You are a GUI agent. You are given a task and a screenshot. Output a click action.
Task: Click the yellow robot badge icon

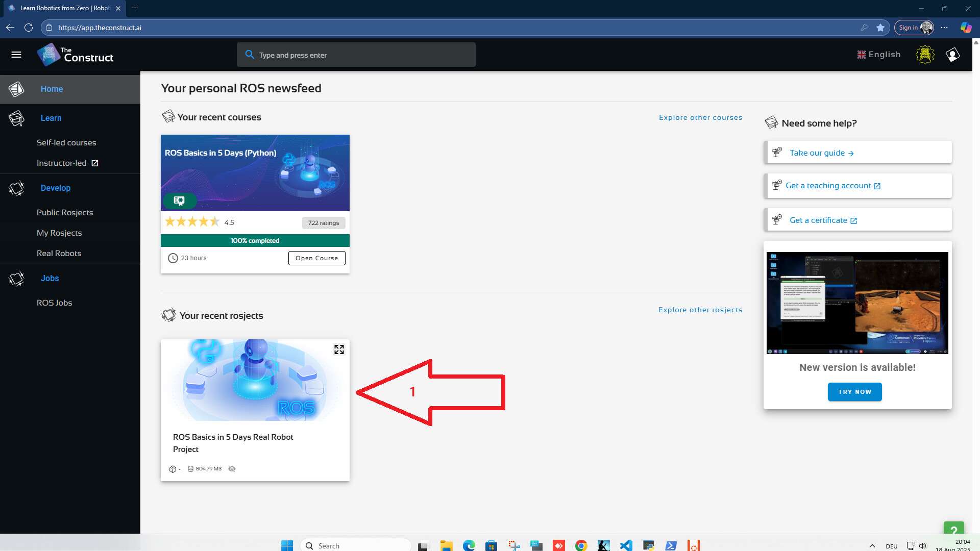[x=925, y=55]
